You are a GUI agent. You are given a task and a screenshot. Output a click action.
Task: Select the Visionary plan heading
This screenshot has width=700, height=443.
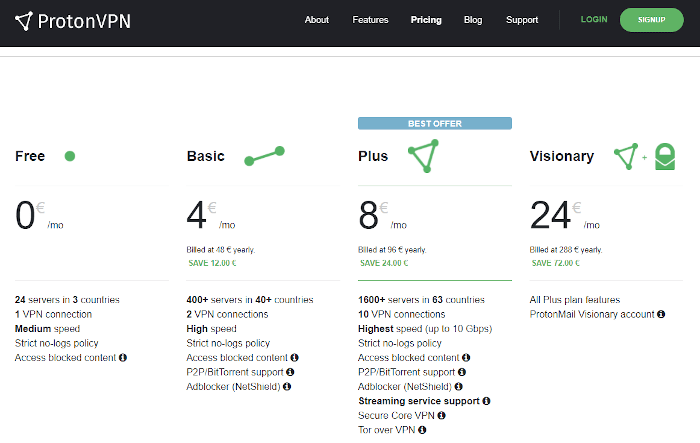pos(562,156)
